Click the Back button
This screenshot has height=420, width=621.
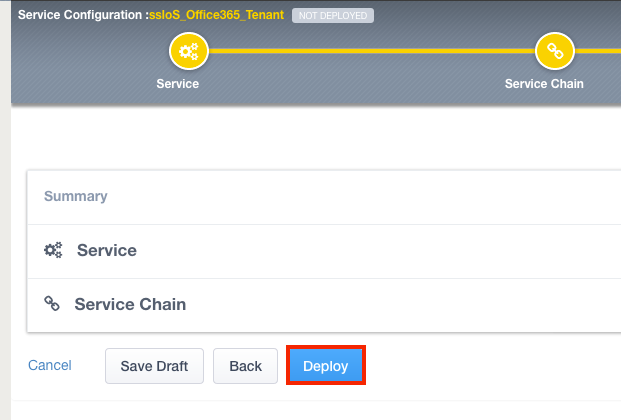pos(245,366)
